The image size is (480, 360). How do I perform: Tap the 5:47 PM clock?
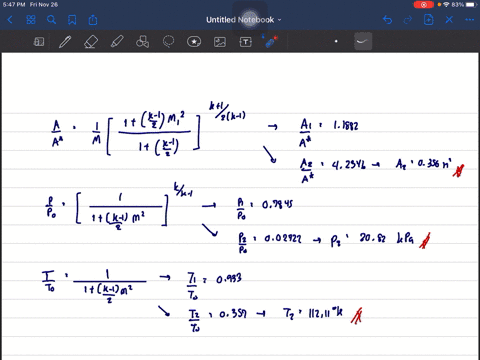point(14,5)
